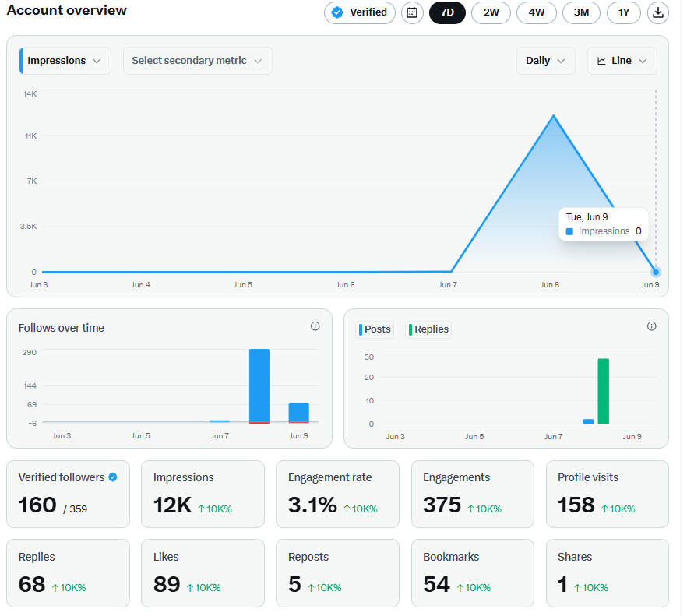Open the Replies 68 stat card
687x616 pixels.
68,573
